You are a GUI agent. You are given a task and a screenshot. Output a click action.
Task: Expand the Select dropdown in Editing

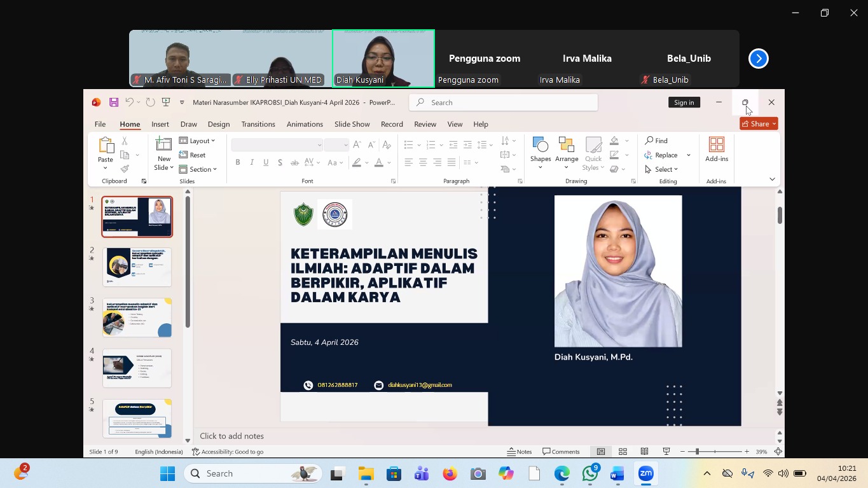[x=661, y=169]
